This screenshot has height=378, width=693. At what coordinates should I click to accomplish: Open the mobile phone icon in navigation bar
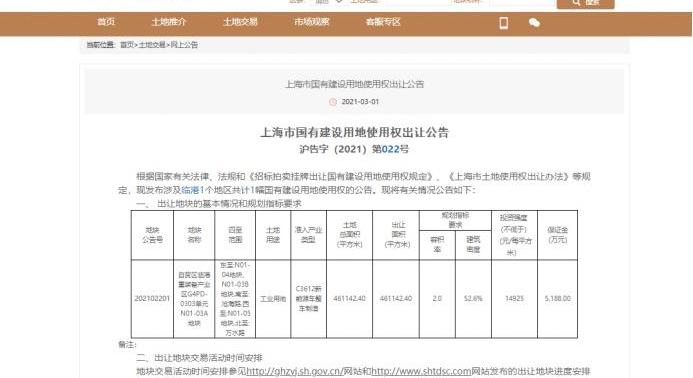pos(503,23)
